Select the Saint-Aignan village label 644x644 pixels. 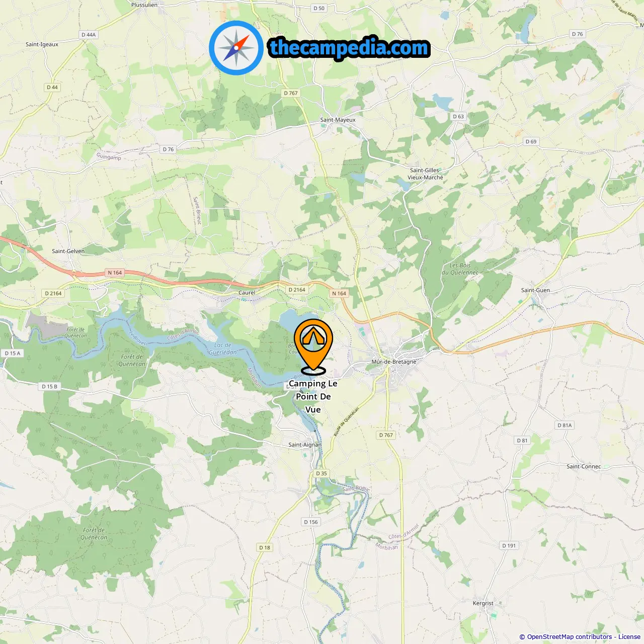coord(305,445)
